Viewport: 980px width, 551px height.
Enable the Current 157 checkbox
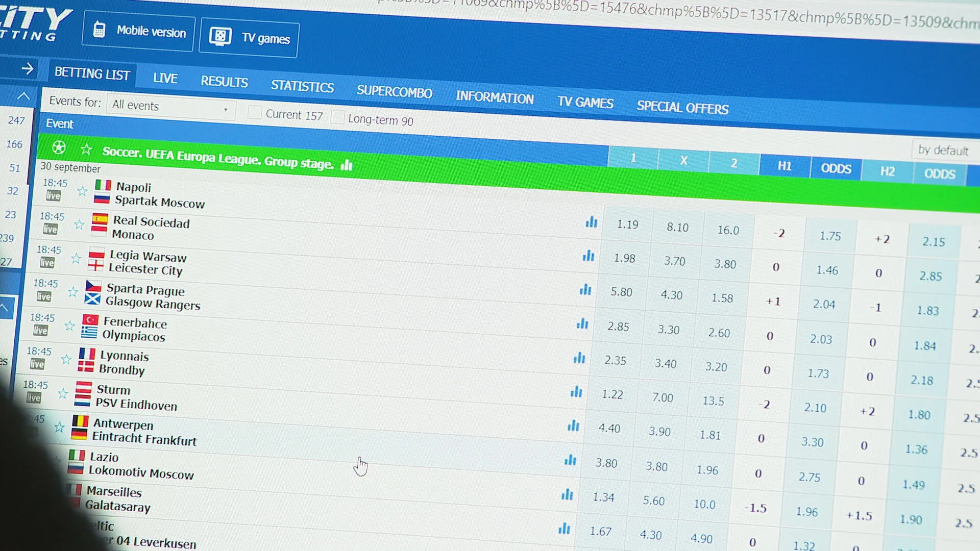pyautogui.click(x=254, y=112)
